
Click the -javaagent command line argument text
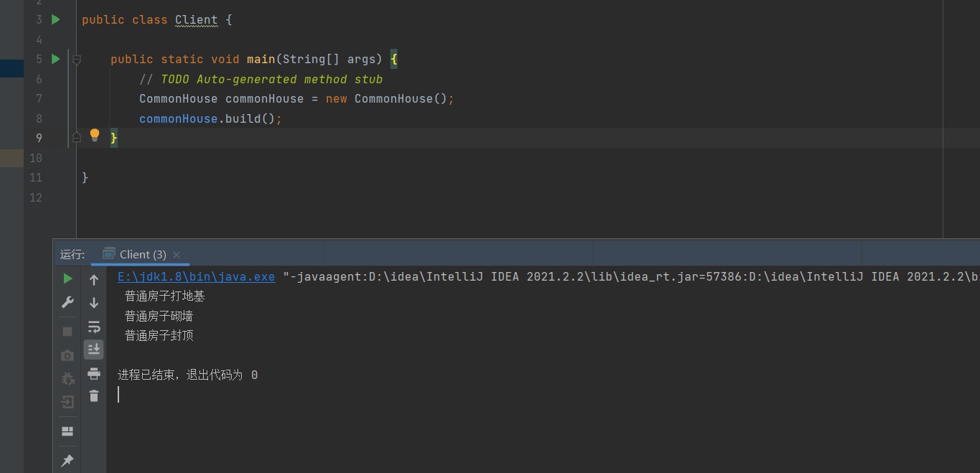tap(631, 276)
